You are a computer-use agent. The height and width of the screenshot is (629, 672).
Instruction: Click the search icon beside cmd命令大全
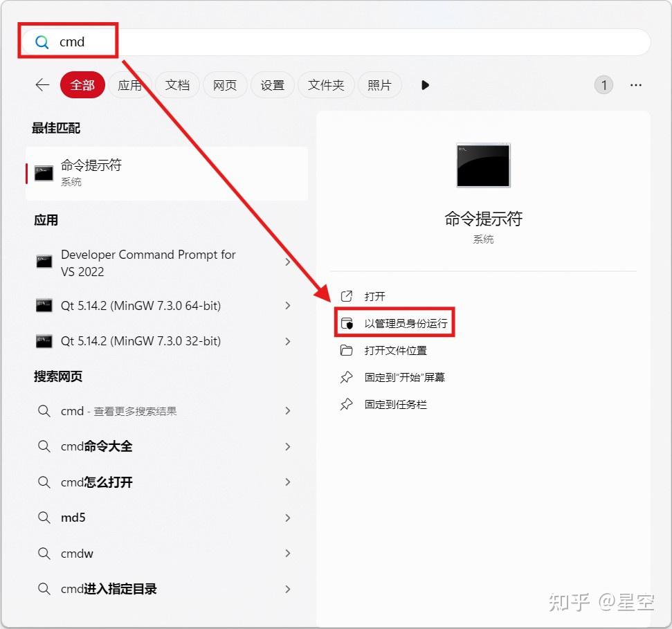point(44,446)
